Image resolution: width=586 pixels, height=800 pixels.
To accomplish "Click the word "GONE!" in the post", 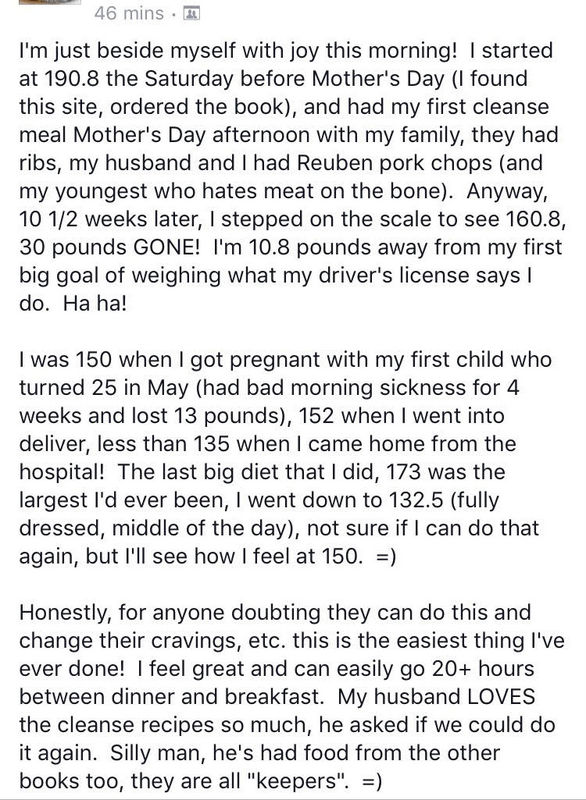I will [x=167, y=247].
